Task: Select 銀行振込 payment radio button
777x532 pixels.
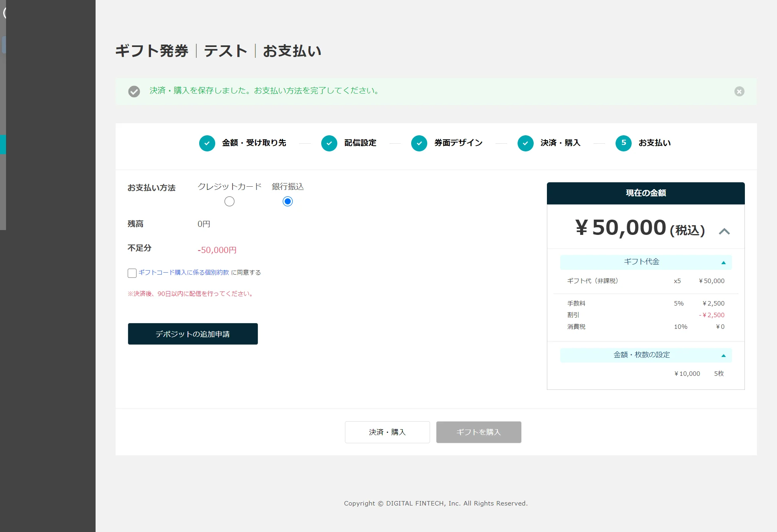Action: 288,201
